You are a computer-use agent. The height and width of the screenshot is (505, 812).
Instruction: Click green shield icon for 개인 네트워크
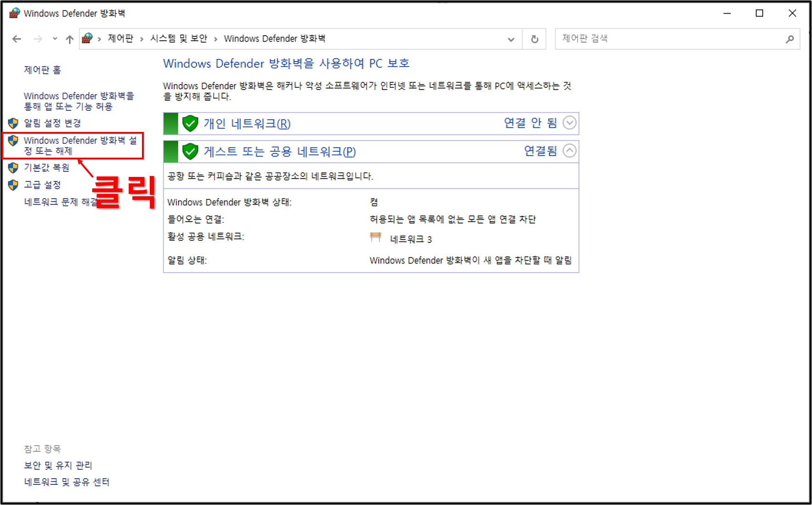pyautogui.click(x=190, y=124)
